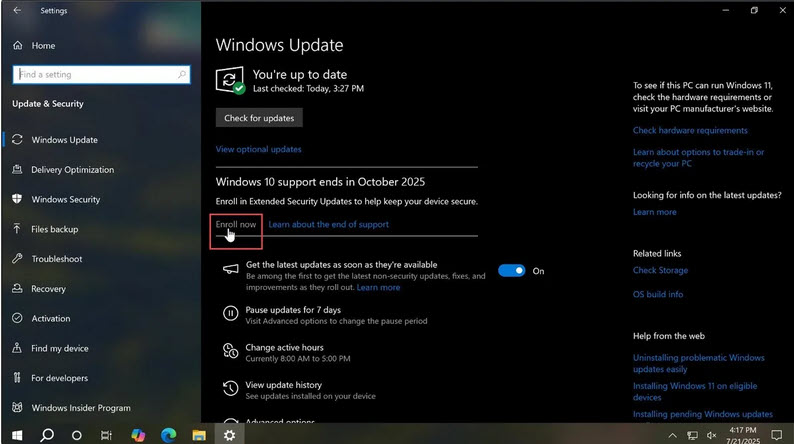Turn off the latest updates toggle

click(511, 271)
